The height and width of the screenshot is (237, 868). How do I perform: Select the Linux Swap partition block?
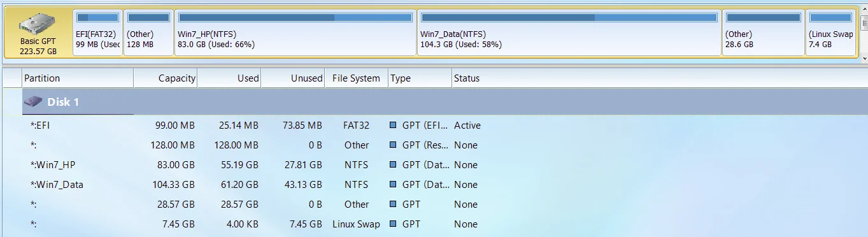point(830,32)
